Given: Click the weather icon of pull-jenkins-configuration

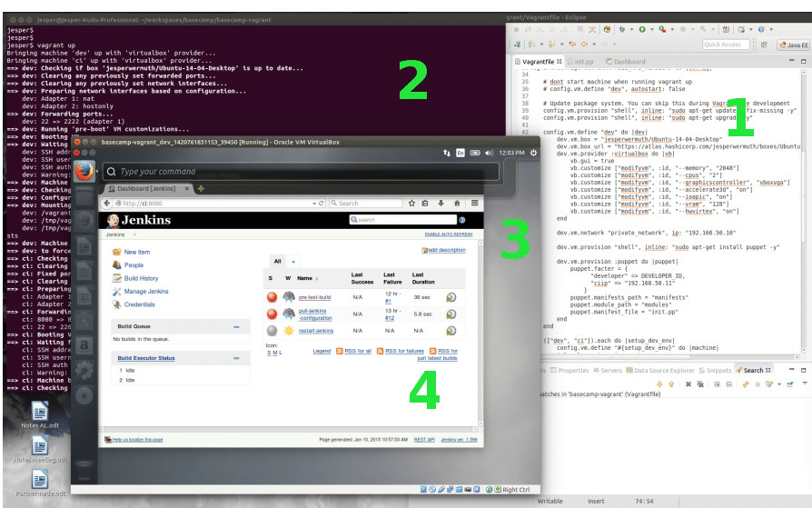Looking at the screenshot, I should [289, 314].
